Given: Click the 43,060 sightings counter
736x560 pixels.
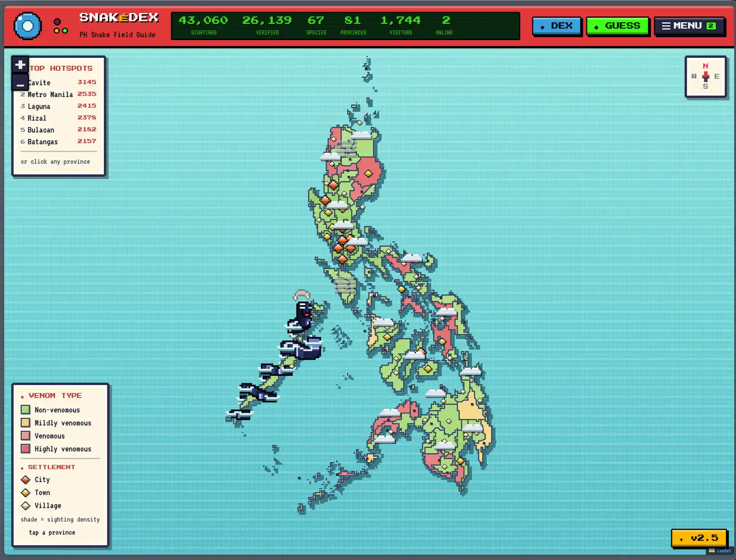Looking at the screenshot, I should (203, 26).
